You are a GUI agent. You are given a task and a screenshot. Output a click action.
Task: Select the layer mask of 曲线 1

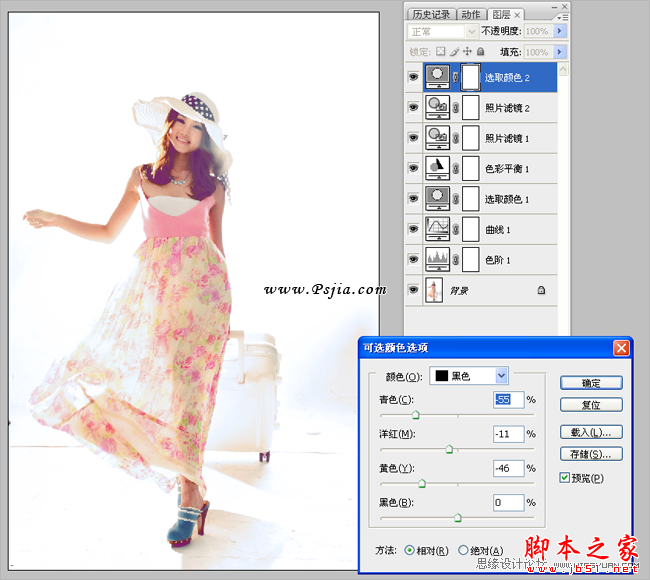(471, 229)
